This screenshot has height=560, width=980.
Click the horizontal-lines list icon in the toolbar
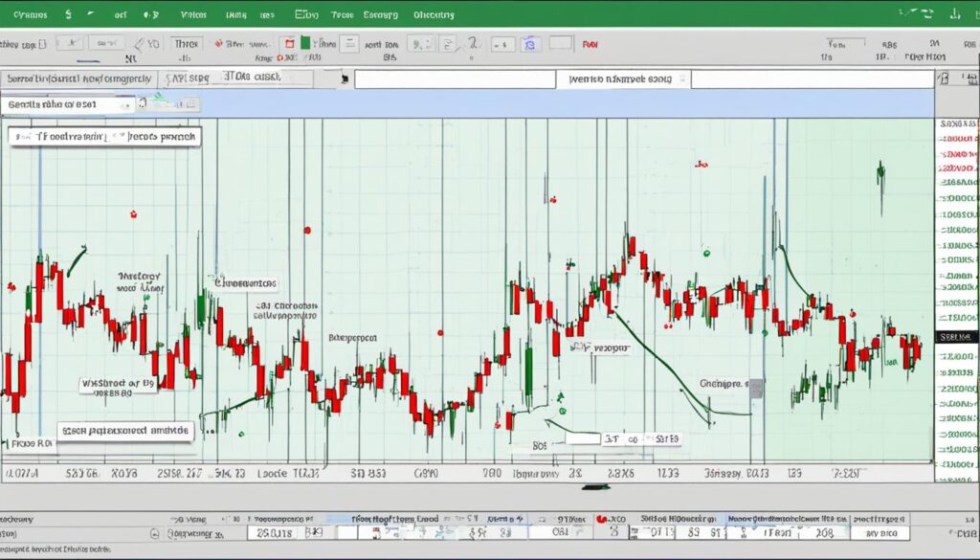point(350,44)
